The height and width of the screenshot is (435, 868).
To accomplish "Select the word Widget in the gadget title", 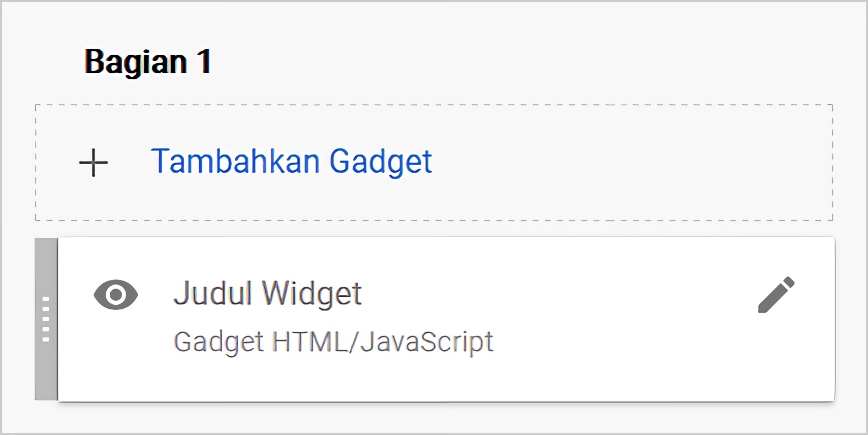I will pyautogui.click(x=311, y=293).
